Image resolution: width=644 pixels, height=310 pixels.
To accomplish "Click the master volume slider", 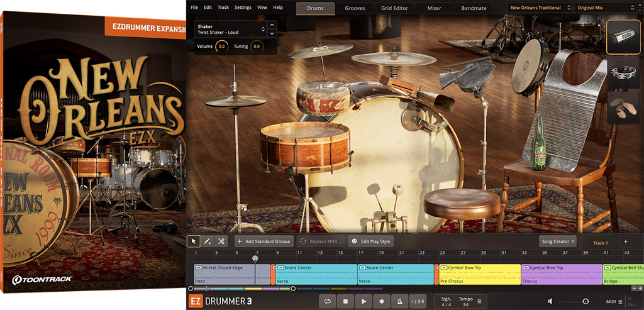I will (x=586, y=302).
